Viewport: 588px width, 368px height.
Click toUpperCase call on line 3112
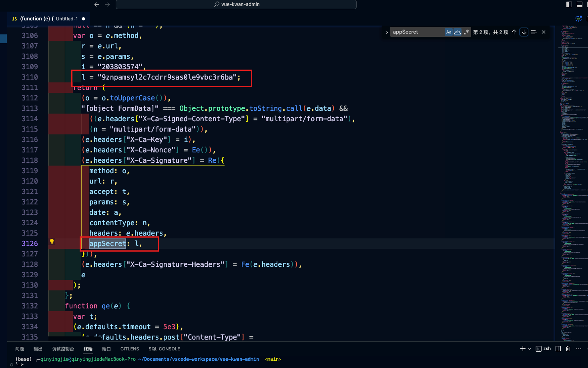click(x=132, y=98)
